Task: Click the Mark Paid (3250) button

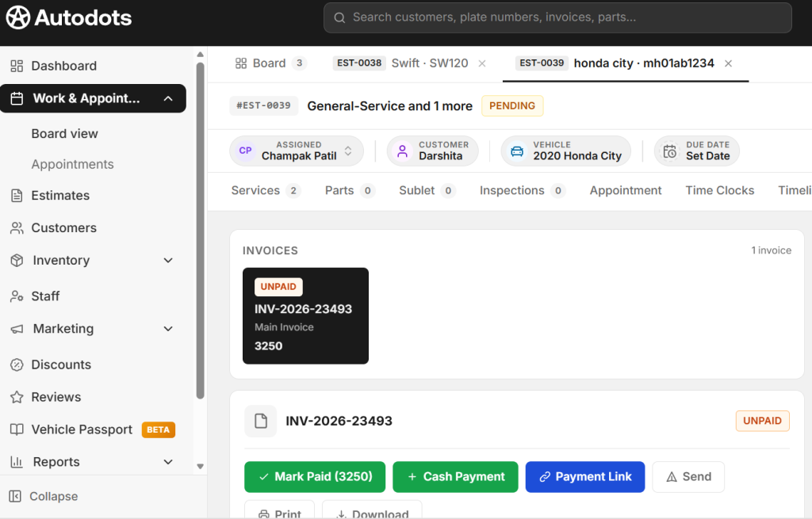Action: point(314,477)
